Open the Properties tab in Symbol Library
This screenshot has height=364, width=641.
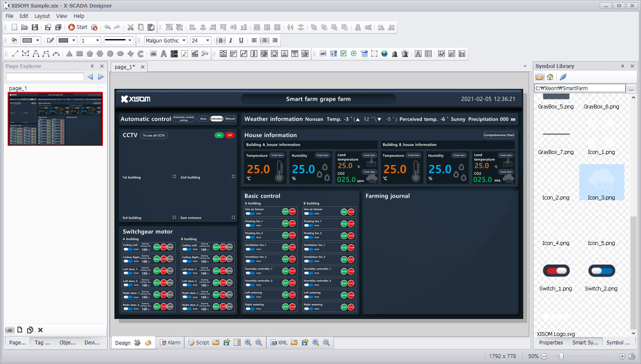[x=551, y=342]
